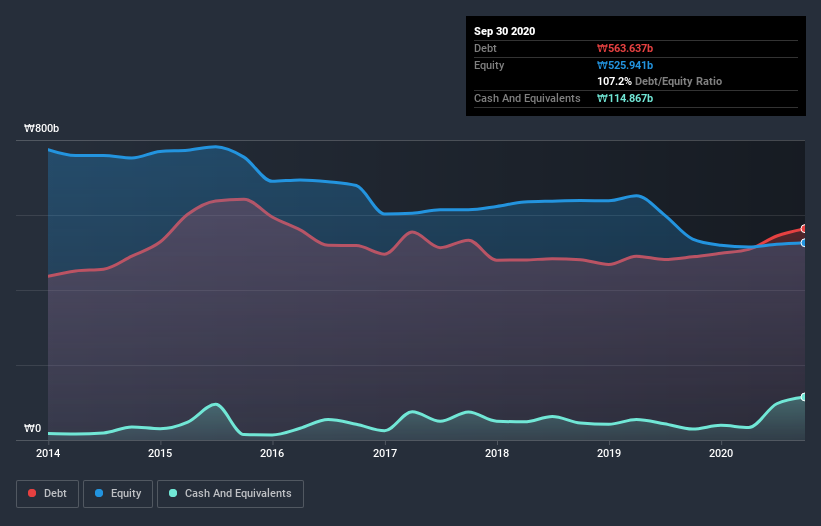Image resolution: width=821 pixels, height=526 pixels.
Task: Click the red Debt legend dot
Action: [x=32, y=493]
